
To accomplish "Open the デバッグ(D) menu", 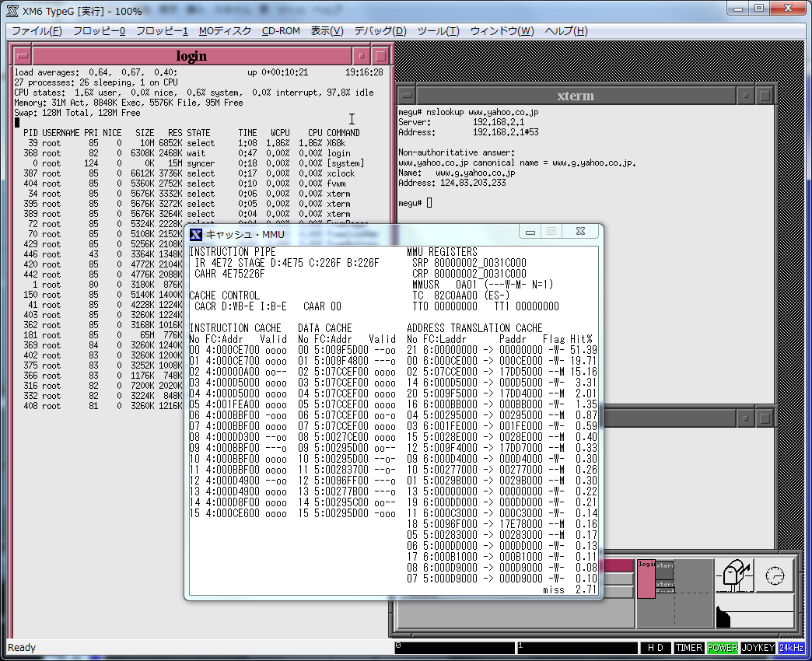I will pos(380,31).
